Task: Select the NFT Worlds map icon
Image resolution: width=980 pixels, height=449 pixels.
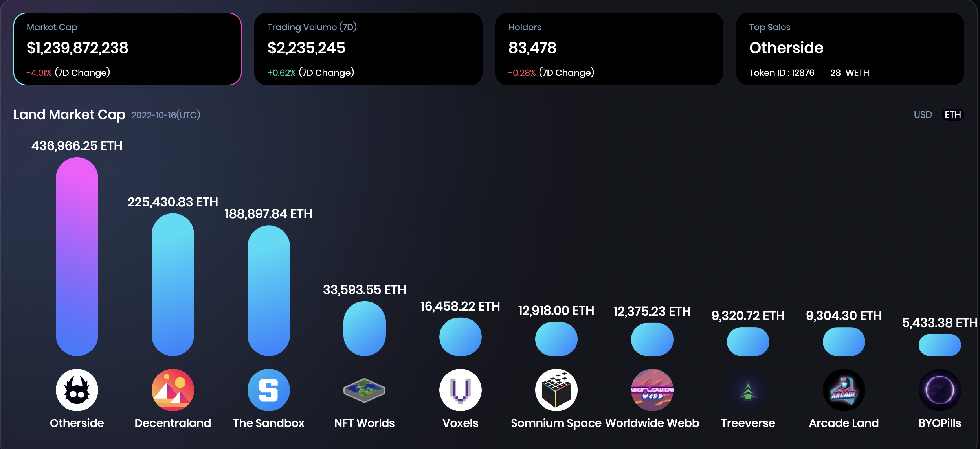Action: tap(365, 390)
